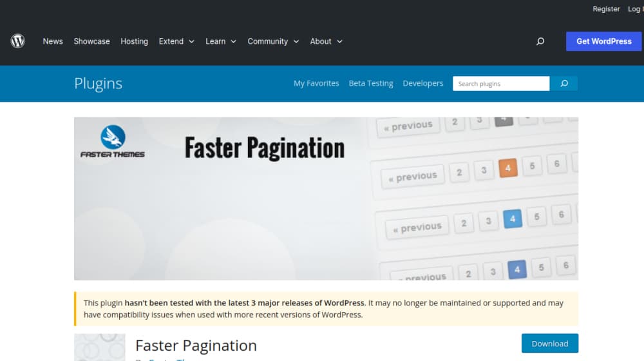The height and width of the screenshot is (361, 644).
Task: Focus the Search plugins field
Action: point(501,83)
